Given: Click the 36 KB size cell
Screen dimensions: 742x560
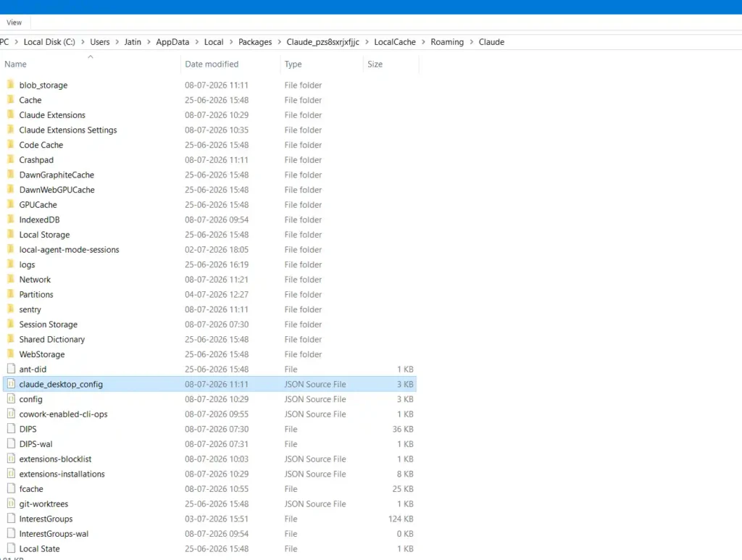Looking at the screenshot, I should (403, 429).
